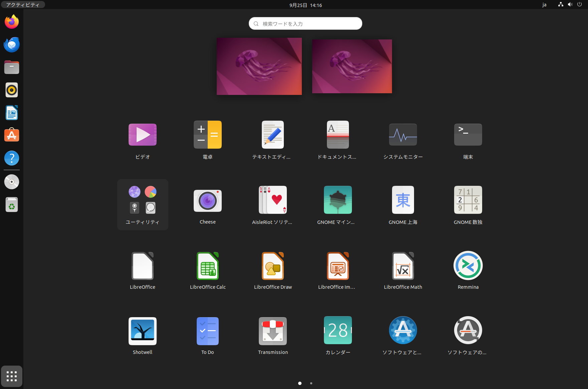The height and width of the screenshot is (389, 588).
Task: Switch to second app grid page dot
Action: click(x=311, y=383)
